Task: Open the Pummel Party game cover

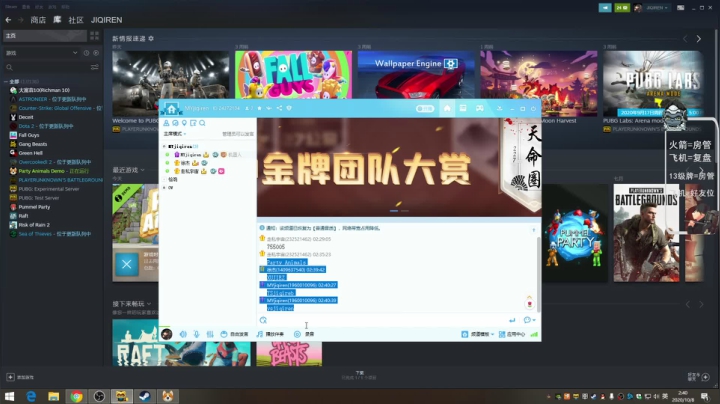Action: pos(575,233)
